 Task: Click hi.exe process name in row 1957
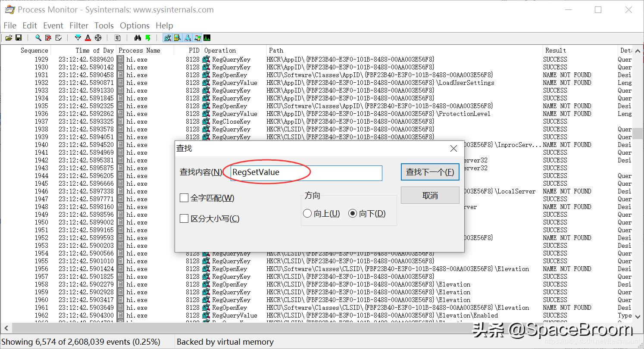[137, 277]
